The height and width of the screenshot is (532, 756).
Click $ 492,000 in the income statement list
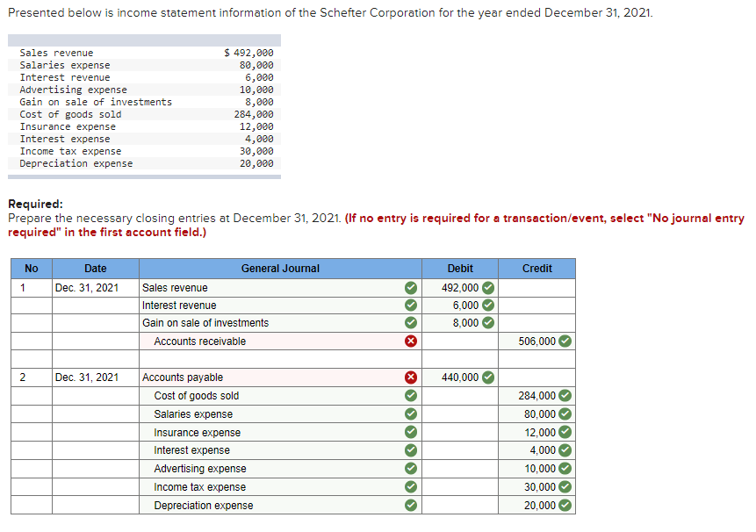click(x=248, y=53)
